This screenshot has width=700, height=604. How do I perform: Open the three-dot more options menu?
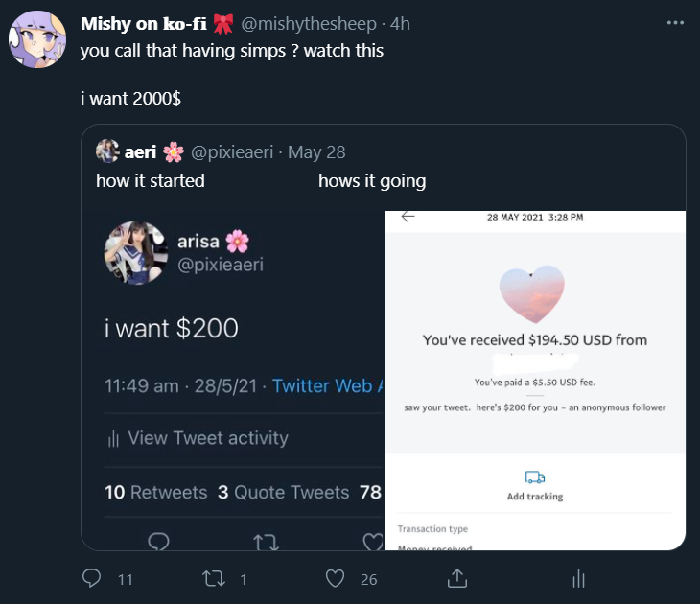pos(675,23)
